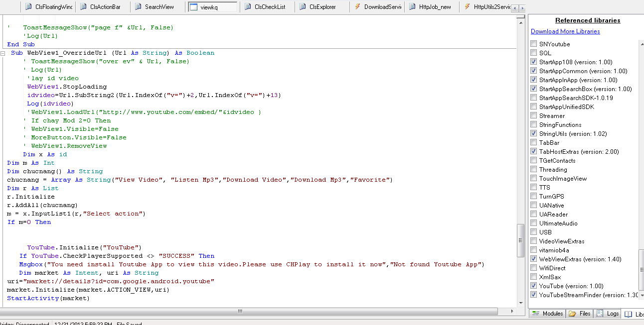
Task: Check the USB library box
Action: pos(534,232)
